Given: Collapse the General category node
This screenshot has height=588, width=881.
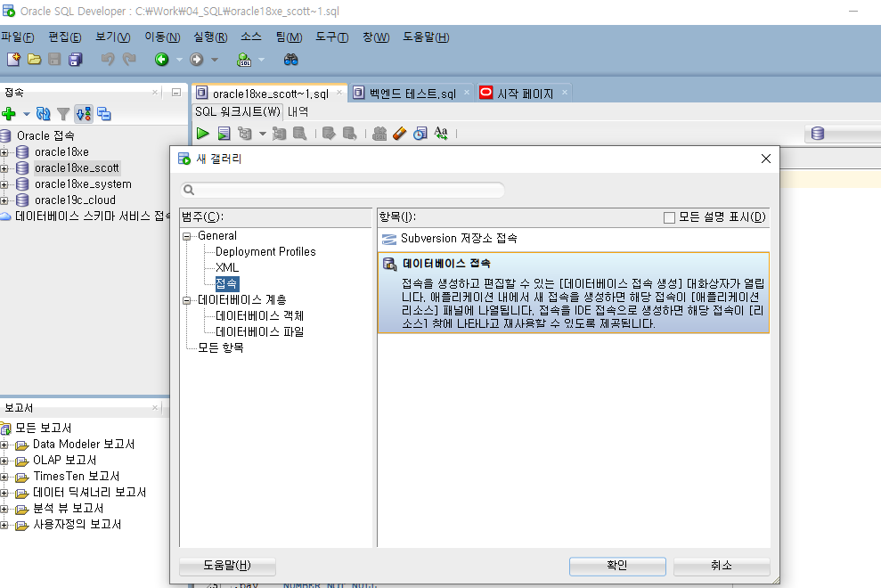Looking at the screenshot, I should [186, 237].
